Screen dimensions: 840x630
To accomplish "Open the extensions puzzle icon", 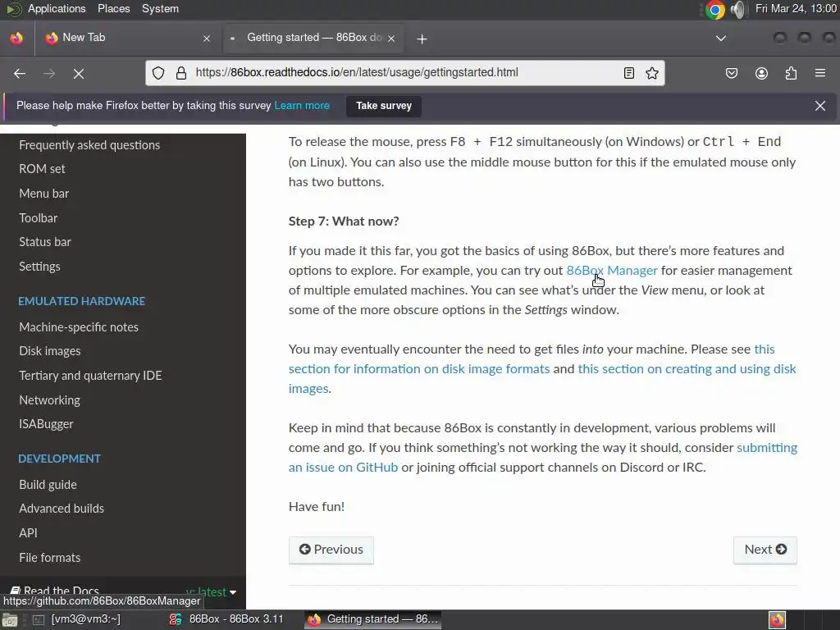I will tap(791, 73).
